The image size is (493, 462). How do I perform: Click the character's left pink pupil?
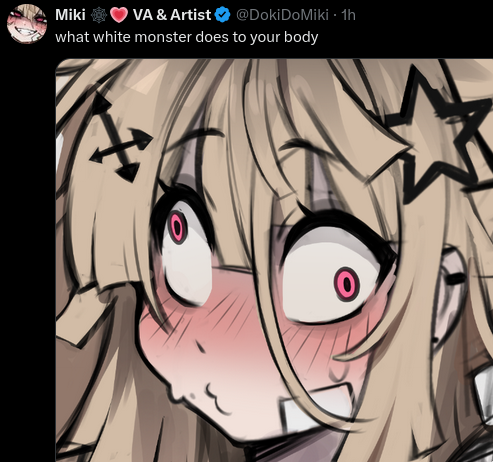178,228
